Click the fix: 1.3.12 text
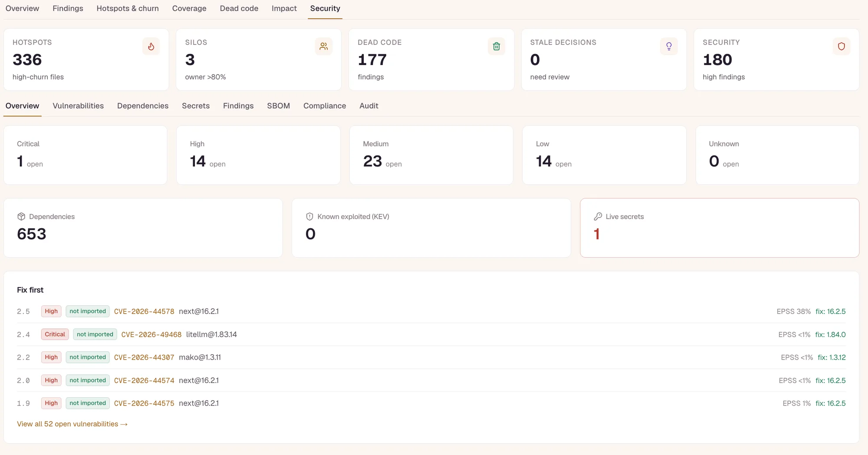 click(x=832, y=357)
